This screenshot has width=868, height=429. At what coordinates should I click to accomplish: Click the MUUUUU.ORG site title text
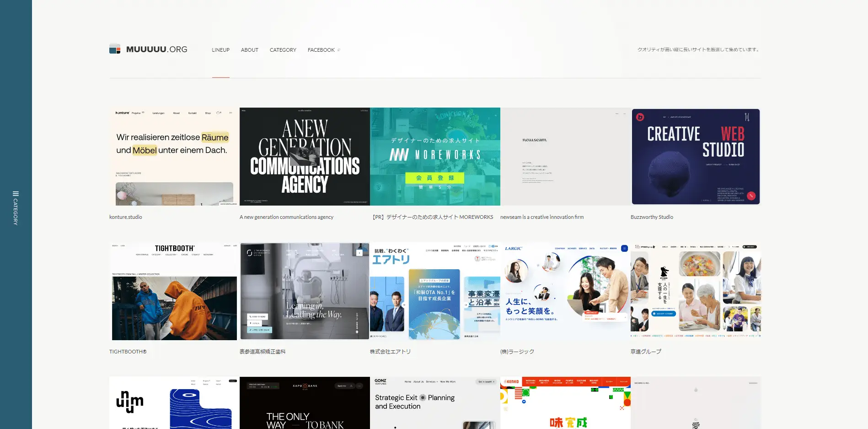click(x=157, y=49)
